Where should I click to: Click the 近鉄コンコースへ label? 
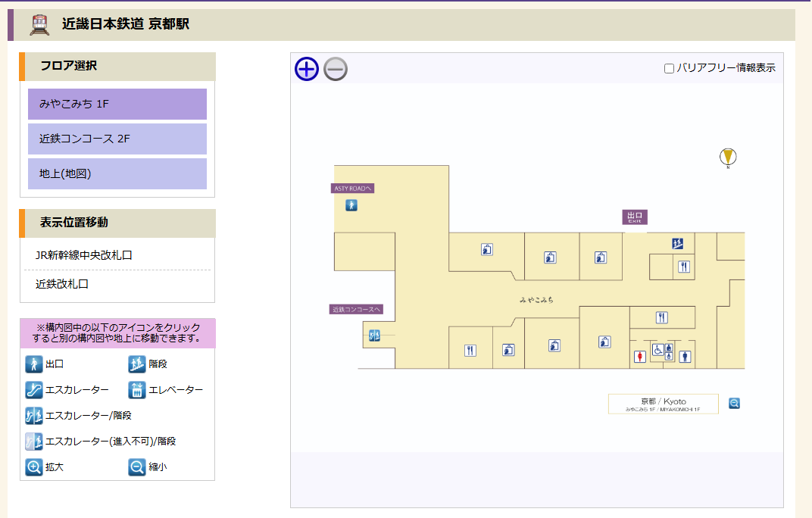point(356,309)
